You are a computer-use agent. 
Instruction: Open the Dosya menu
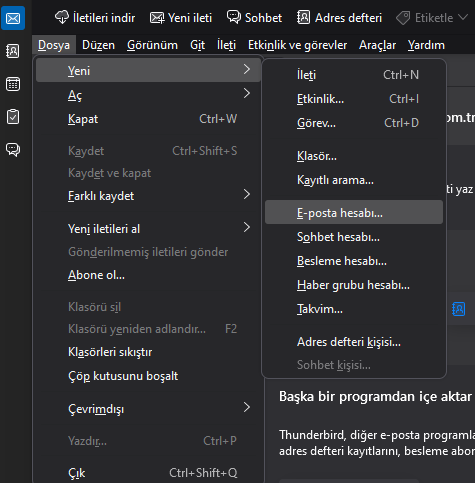tap(54, 45)
